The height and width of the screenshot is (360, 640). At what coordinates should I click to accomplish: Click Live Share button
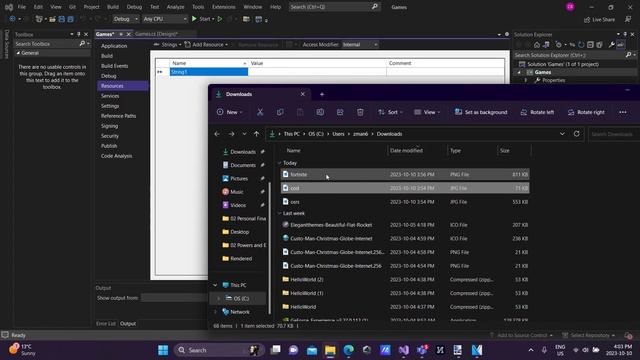(599, 19)
